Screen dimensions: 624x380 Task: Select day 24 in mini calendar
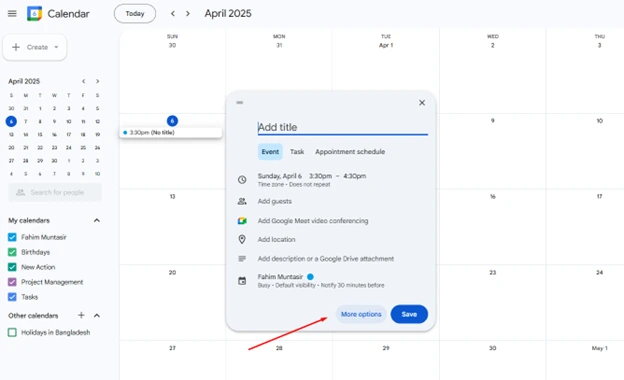(68, 148)
